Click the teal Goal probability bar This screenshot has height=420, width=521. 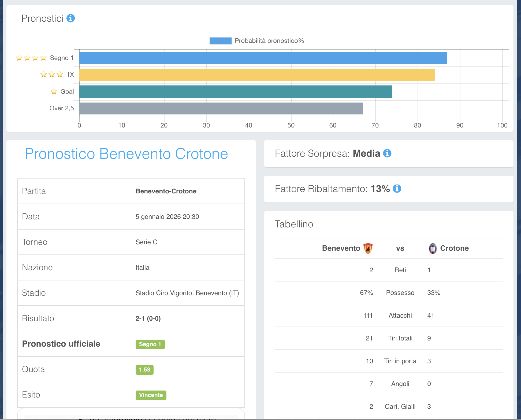click(236, 92)
